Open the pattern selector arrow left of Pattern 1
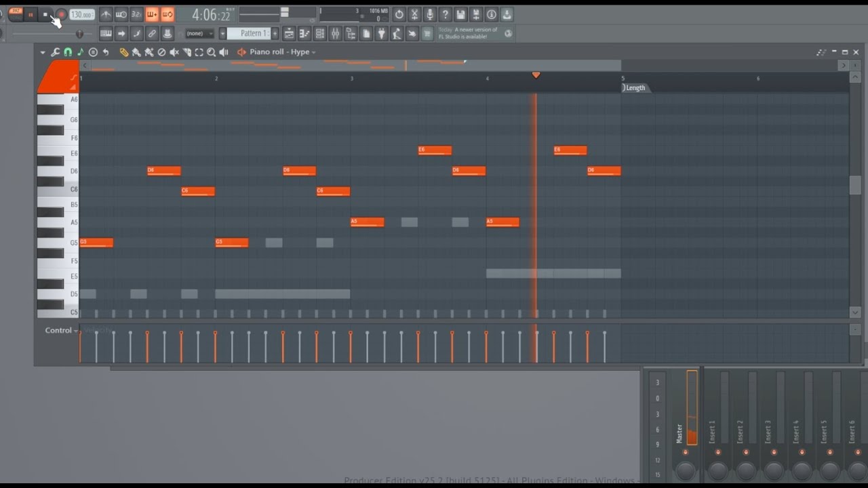 click(222, 33)
